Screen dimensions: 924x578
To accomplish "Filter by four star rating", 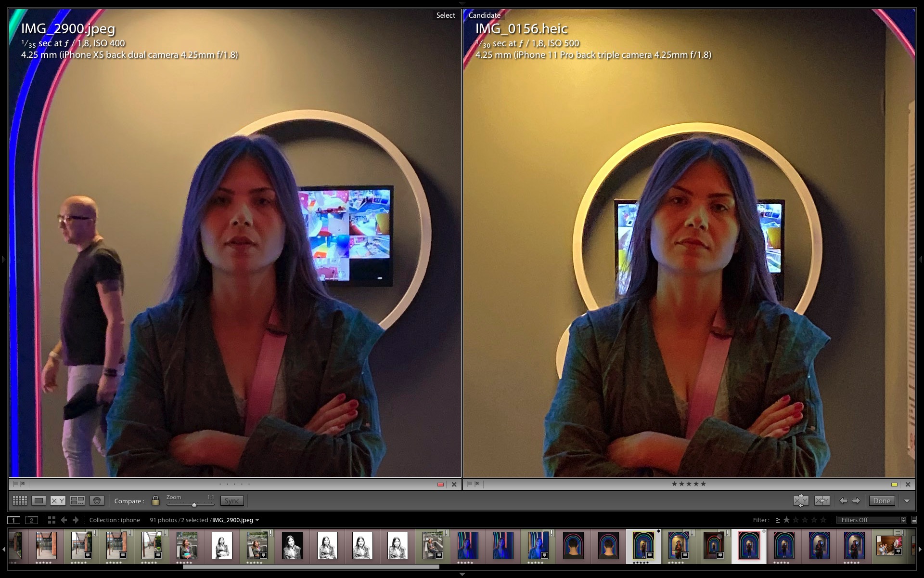I will pyautogui.click(x=814, y=520).
